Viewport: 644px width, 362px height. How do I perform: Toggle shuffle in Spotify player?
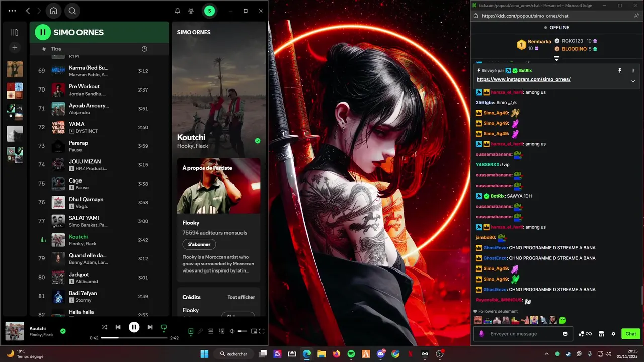[x=105, y=327]
